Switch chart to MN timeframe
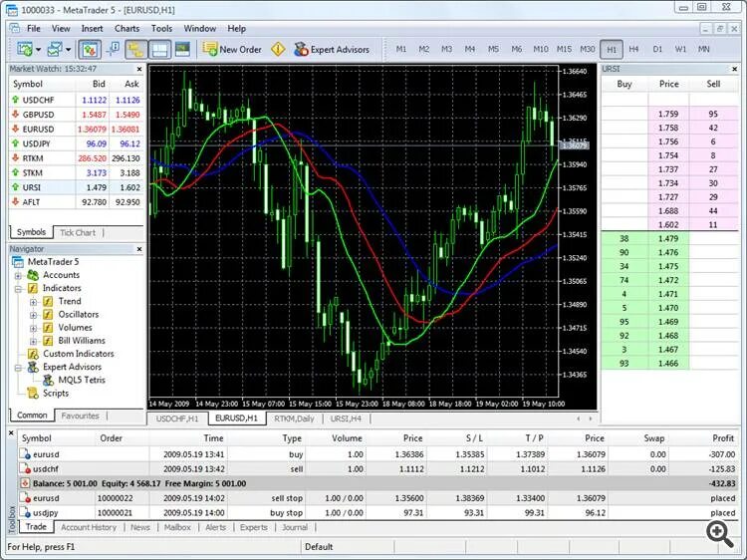The width and height of the screenshot is (747, 560). (703, 49)
